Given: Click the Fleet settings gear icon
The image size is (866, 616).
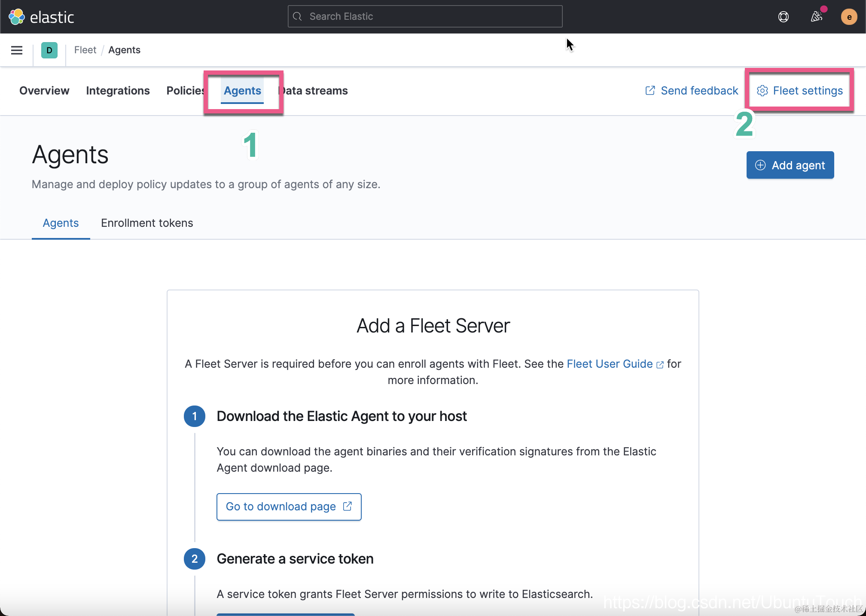Looking at the screenshot, I should click(762, 91).
